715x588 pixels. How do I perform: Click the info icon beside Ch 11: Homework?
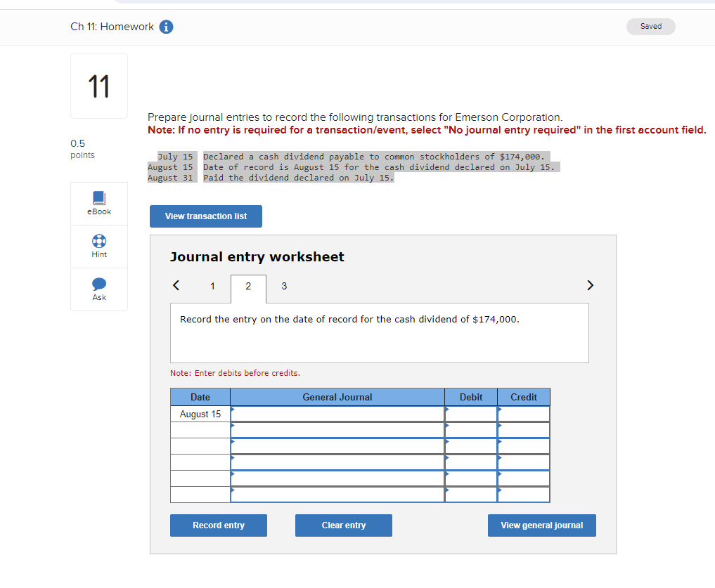(165, 27)
